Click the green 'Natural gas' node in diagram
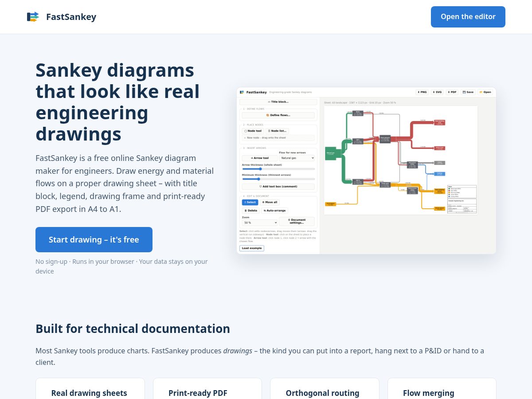 (330, 153)
